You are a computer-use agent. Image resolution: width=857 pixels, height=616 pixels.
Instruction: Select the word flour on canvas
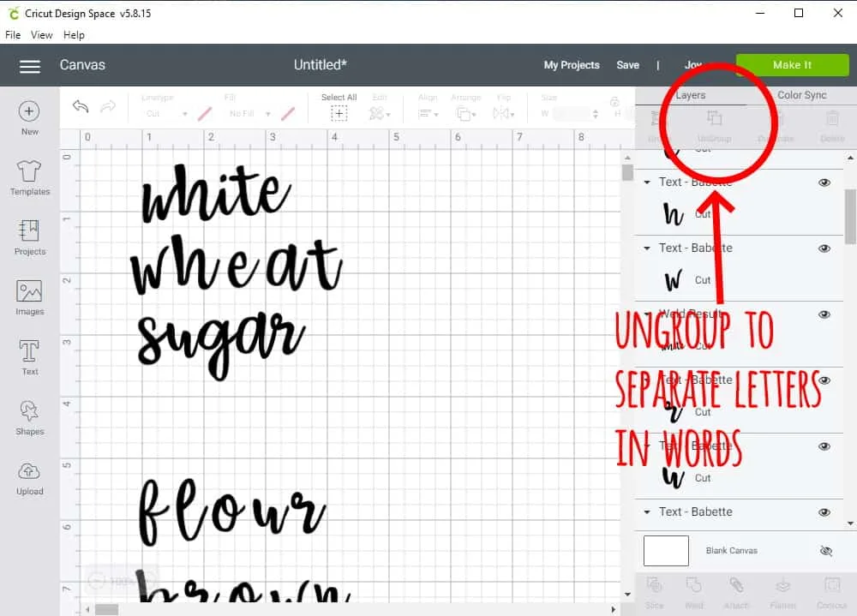(x=231, y=512)
